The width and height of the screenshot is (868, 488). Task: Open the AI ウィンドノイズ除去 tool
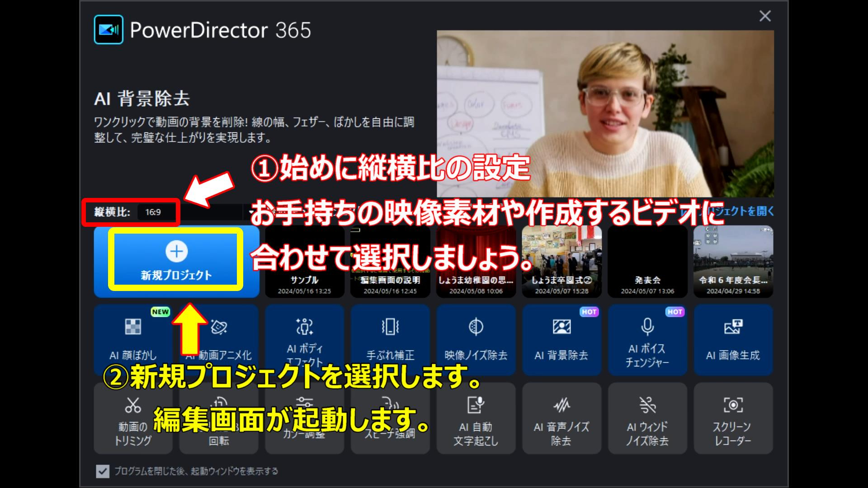coord(647,418)
